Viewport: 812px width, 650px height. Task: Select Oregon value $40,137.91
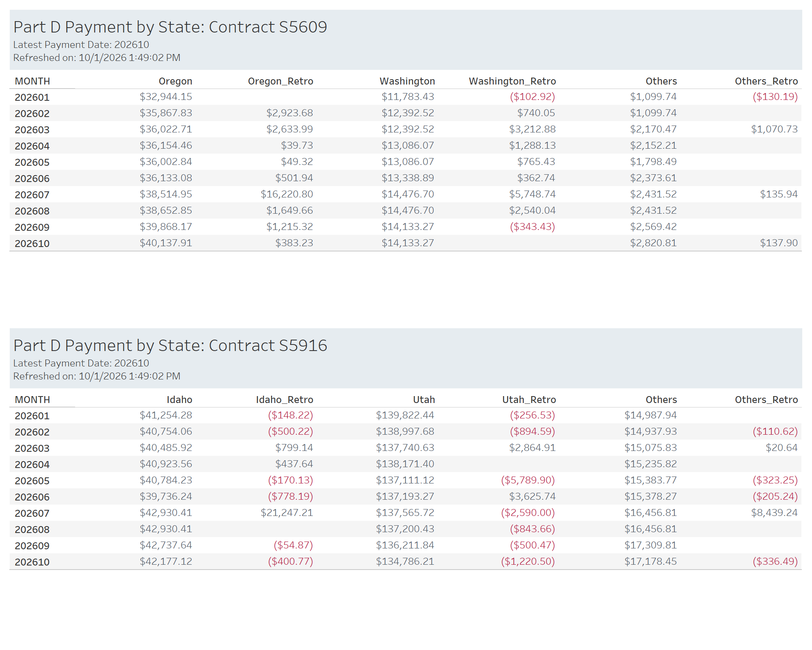point(166,243)
